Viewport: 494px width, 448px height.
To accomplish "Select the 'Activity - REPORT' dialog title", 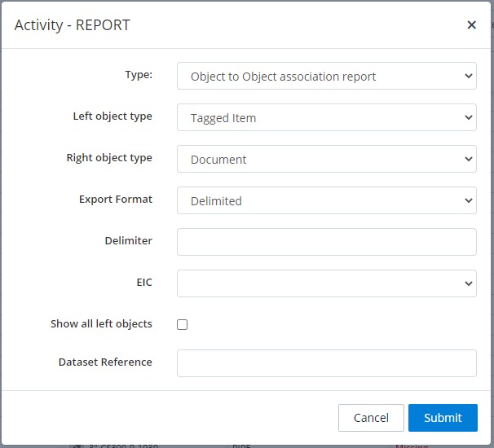I will (x=73, y=25).
